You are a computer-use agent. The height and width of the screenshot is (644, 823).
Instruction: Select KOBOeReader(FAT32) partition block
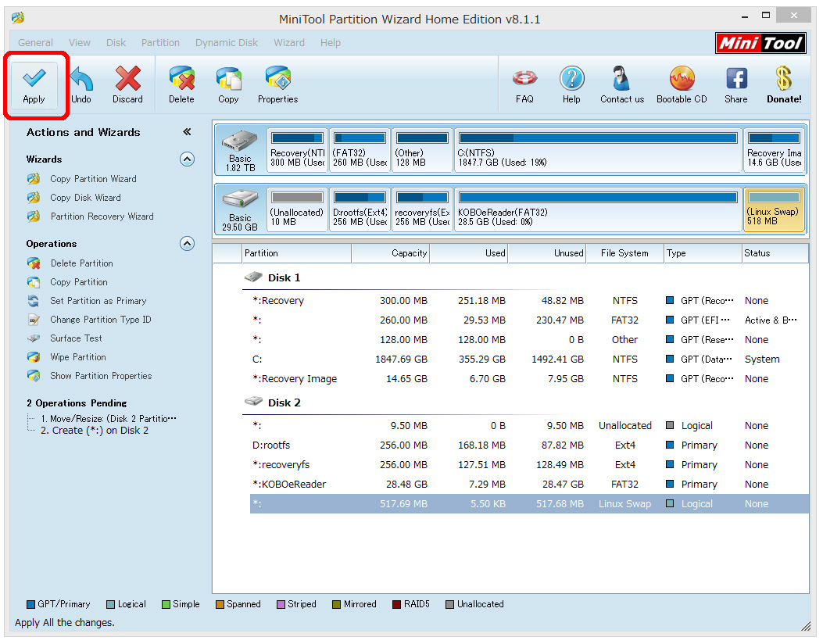point(598,209)
